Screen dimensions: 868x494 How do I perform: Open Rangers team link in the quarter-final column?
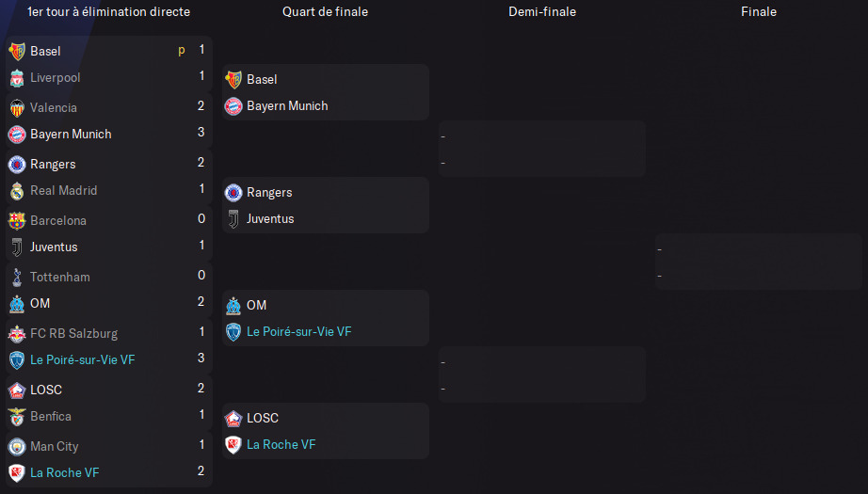[x=269, y=192]
